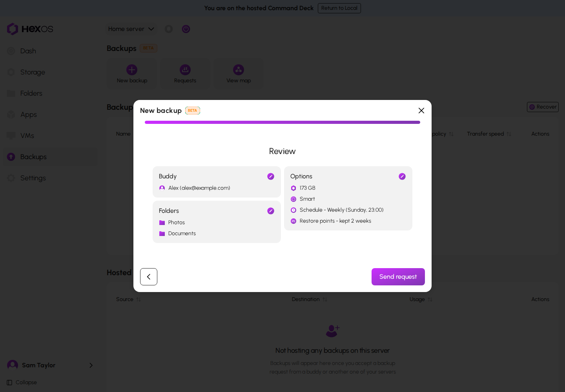
Task: Click the Schedule - Weekly row
Action: pyautogui.click(x=337, y=210)
